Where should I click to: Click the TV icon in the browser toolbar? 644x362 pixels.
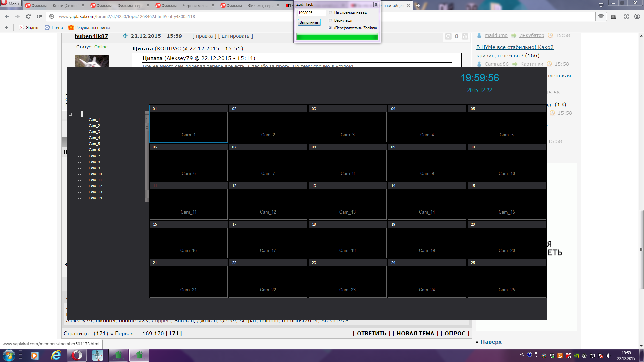tap(613, 16)
